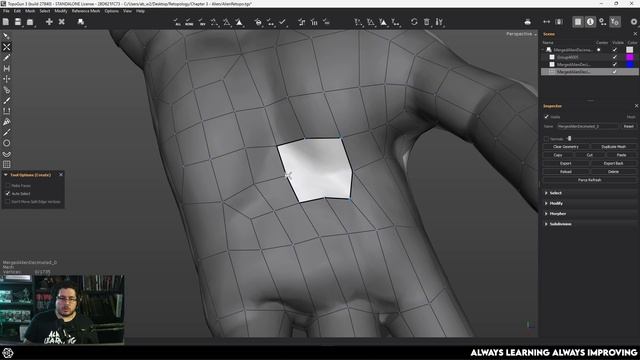Click the plus icon in top toolbar
The height and width of the screenshot is (360, 640).
(x=49, y=22)
